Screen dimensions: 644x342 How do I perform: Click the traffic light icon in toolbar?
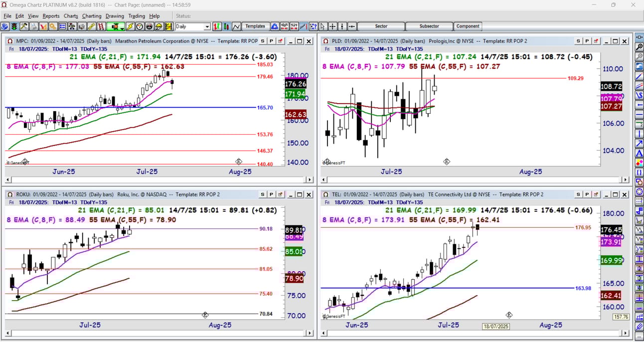tap(14, 26)
